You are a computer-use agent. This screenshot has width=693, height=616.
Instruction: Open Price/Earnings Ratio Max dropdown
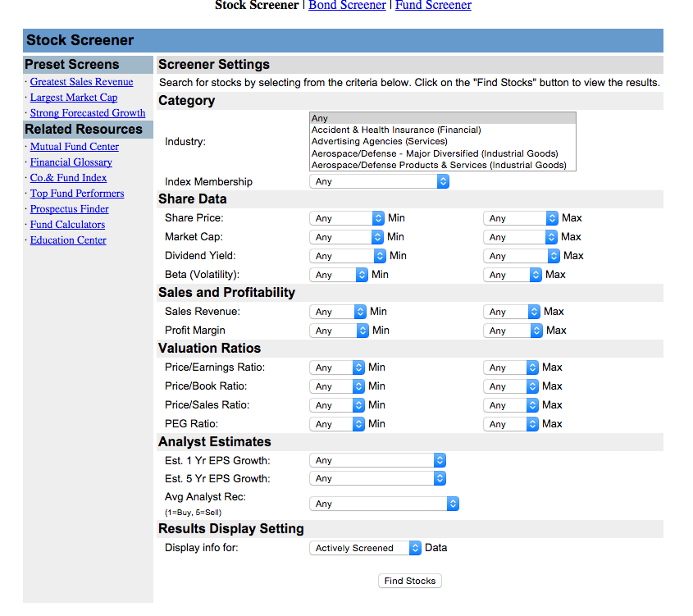click(511, 367)
